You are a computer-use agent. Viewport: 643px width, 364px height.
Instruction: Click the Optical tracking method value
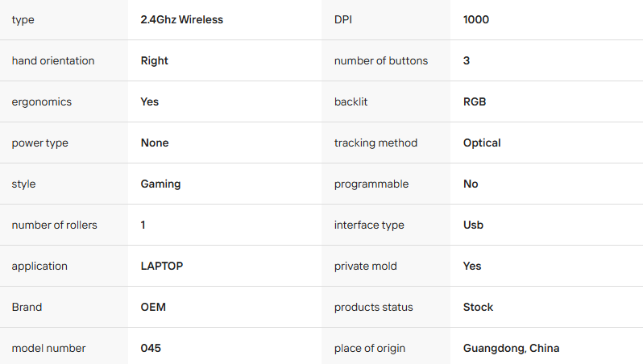pyautogui.click(x=482, y=143)
